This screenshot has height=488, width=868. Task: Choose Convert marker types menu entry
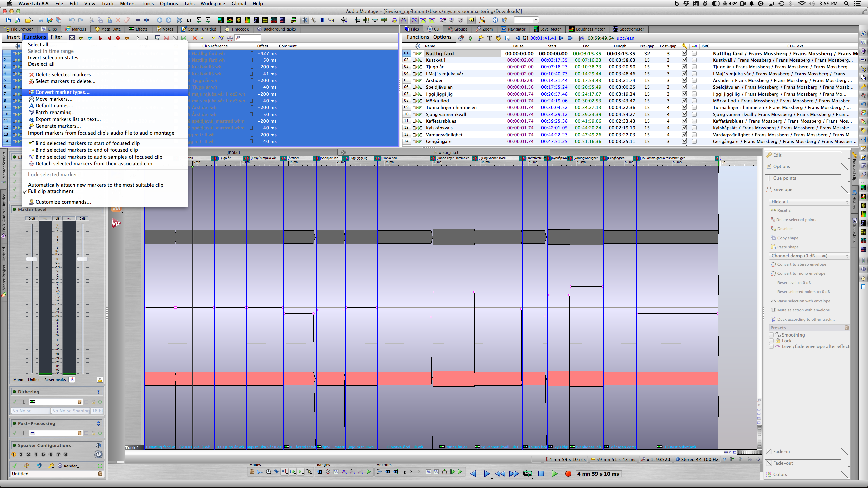(x=62, y=92)
